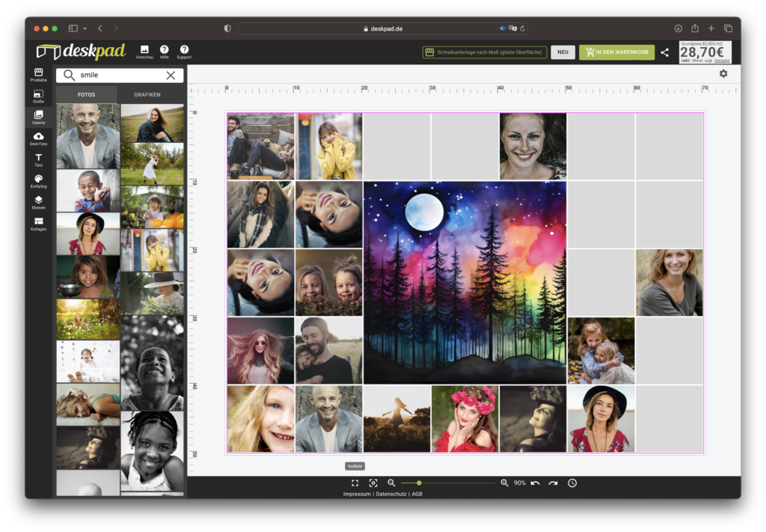The image size is (766, 532).
Task: Open the history clock icon
Action: (572, 483)
